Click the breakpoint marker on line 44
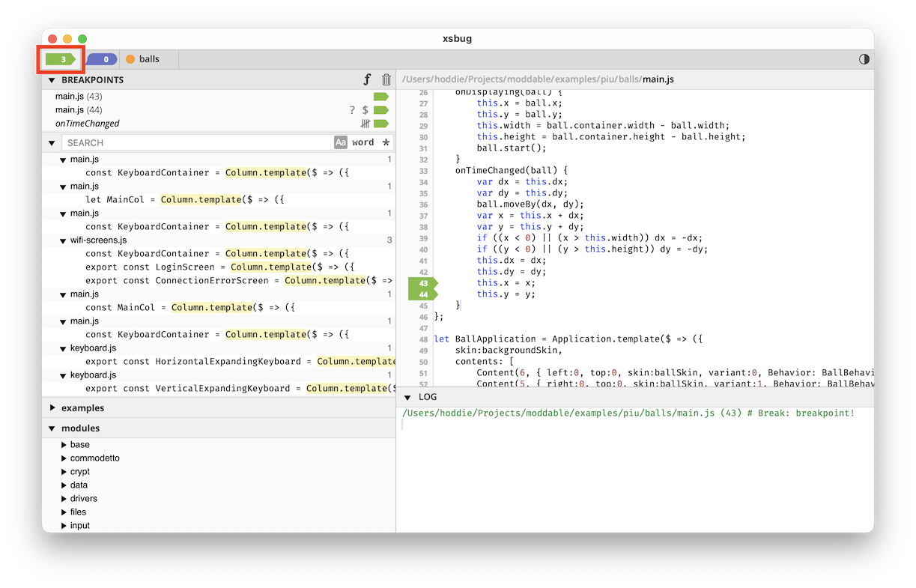The image size is (916, 588). [422, 294]
